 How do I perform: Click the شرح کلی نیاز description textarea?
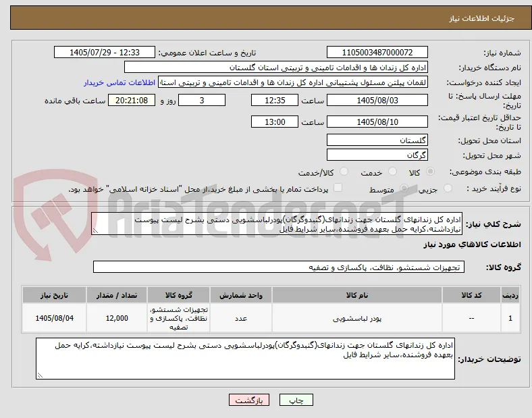(x=277, y=224)
